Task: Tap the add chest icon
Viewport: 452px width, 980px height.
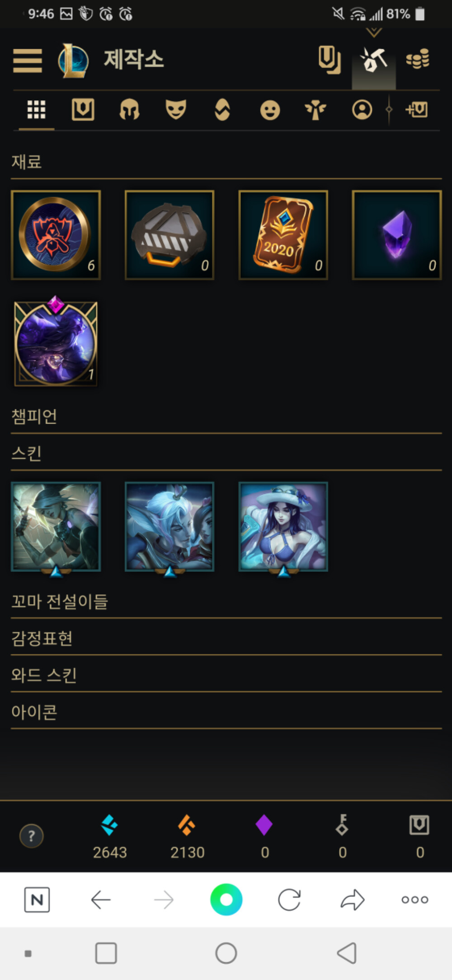Action: (417, 109)
